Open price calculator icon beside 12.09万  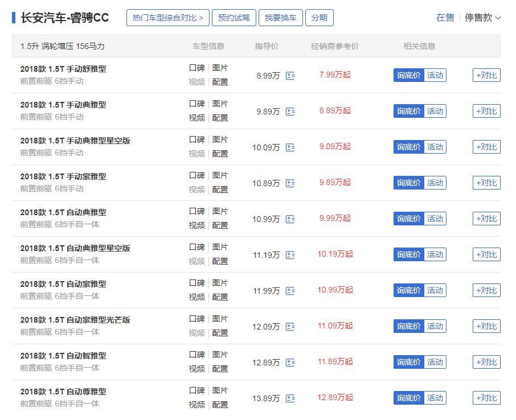tap(290, 327)
